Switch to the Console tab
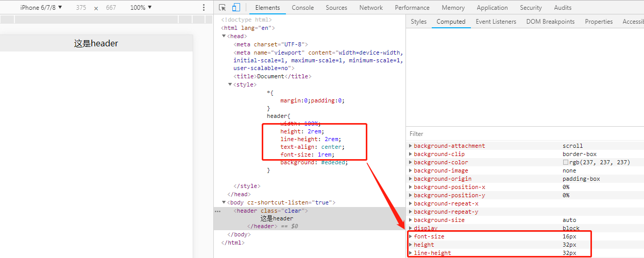 point(303,8)
